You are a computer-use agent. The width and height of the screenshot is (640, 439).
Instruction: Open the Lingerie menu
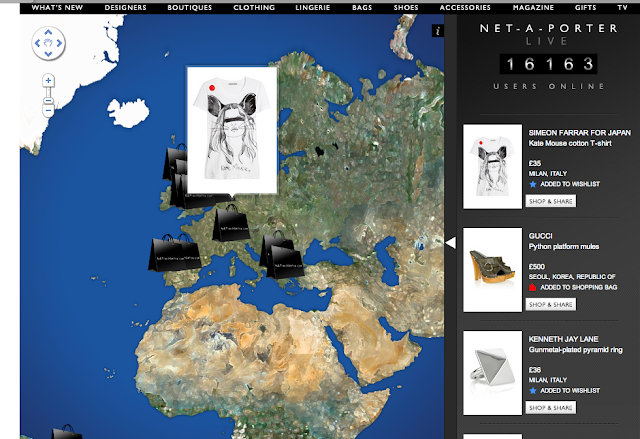(x=313, y=7)
